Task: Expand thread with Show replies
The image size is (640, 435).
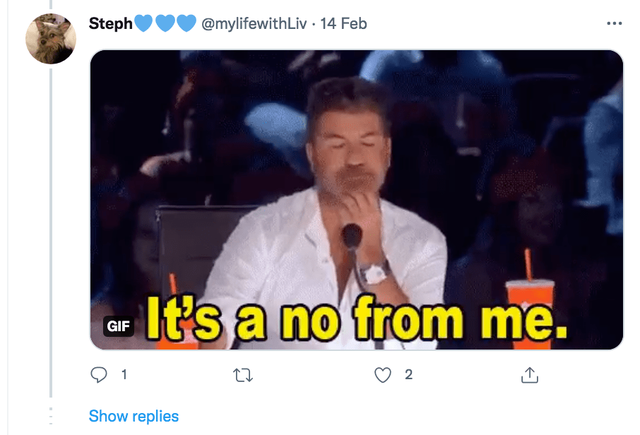Action: [x=133, y=416]
